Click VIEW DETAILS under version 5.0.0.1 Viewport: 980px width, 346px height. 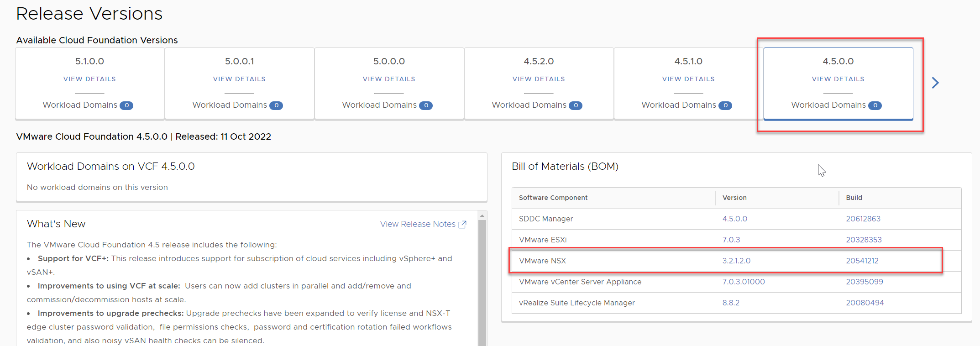click(239, 79)
